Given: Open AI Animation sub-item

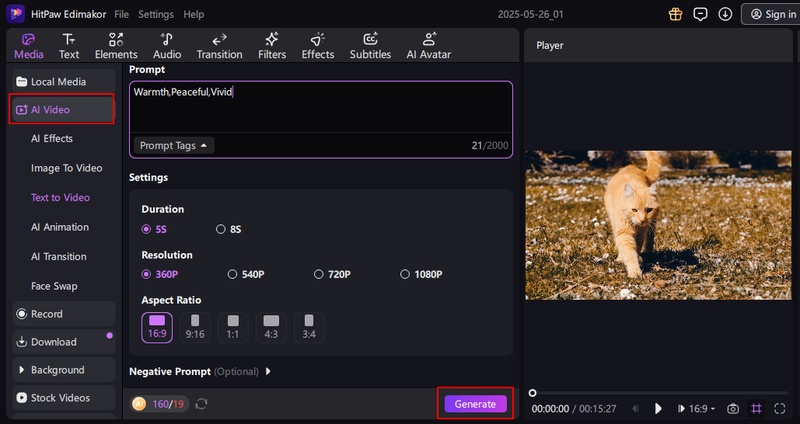Looking at the screenshot, I should (60, 227).
